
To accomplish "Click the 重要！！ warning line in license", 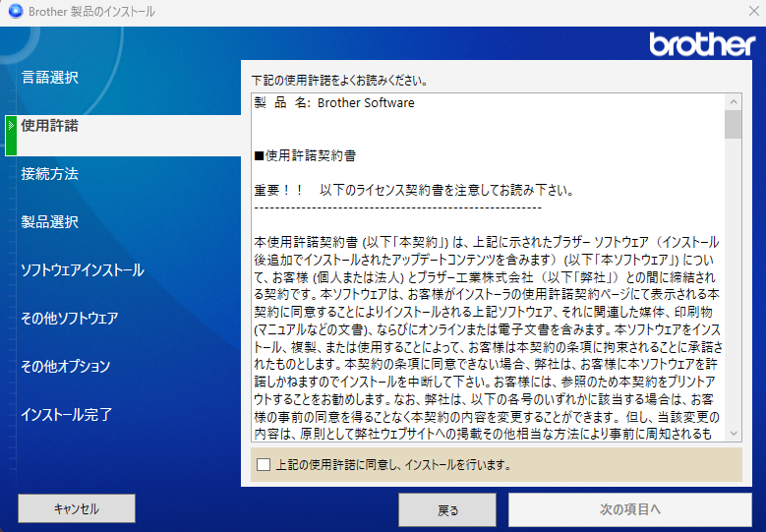I will point(414,190).
